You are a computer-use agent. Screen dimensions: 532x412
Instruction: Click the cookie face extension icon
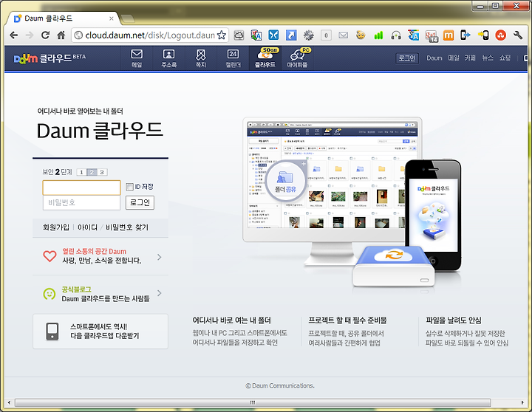point(361,35)
